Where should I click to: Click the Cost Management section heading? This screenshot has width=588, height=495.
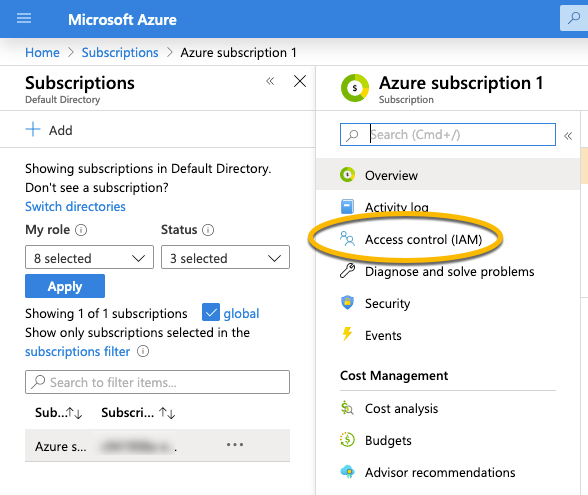click(394, 375)
